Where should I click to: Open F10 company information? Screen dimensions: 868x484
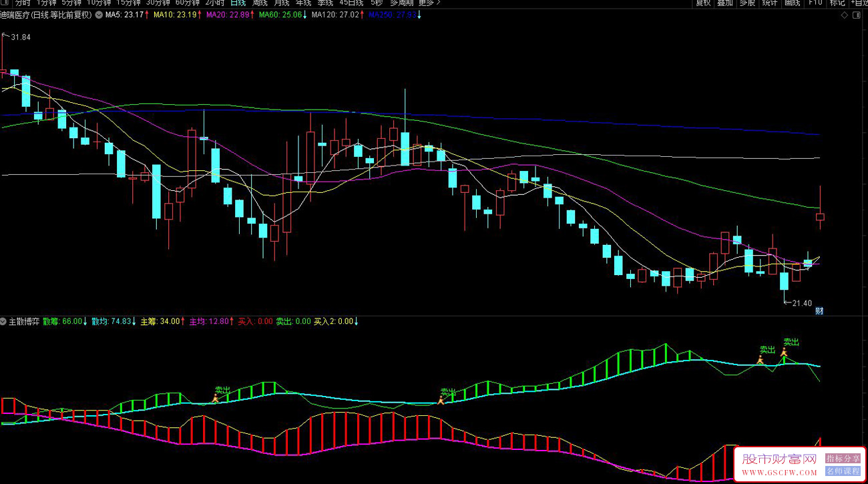point(815,3)
